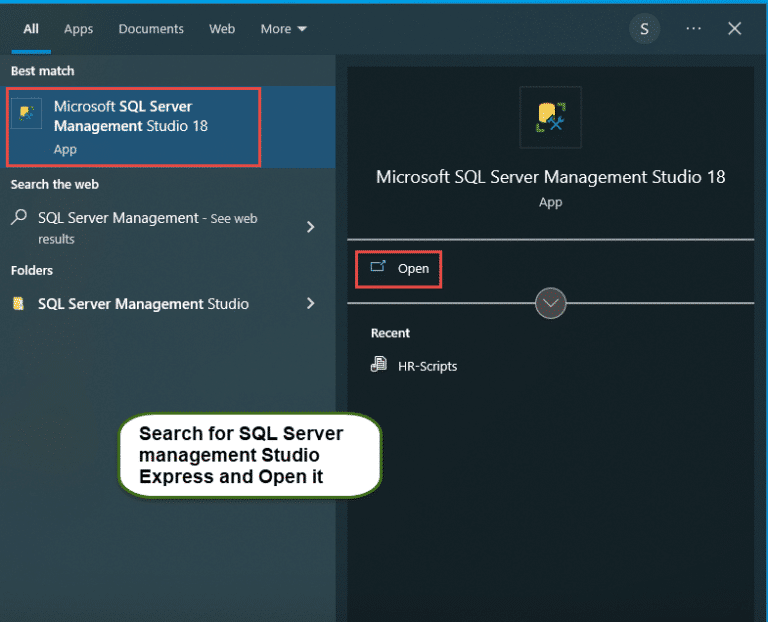Screen dimensions: 768x622
Task: Expand more actions with the round chevron
Action: (551, 303)
